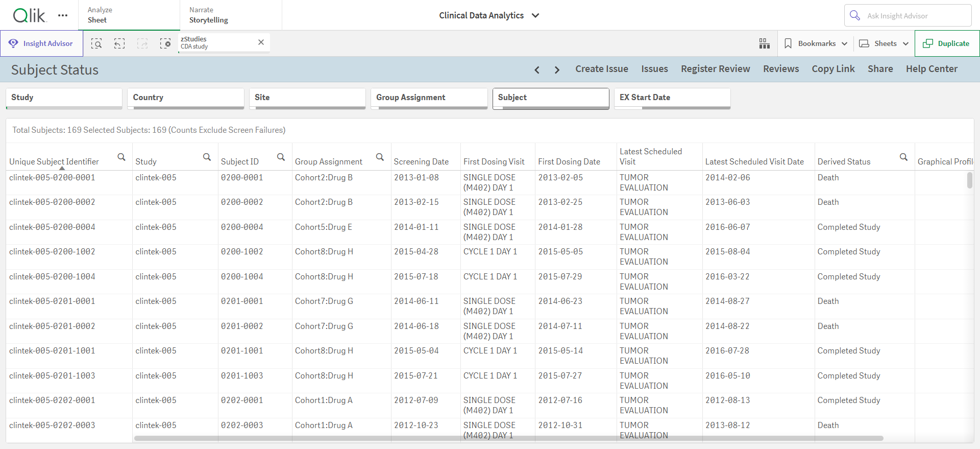Open Help Center
The width and height of the screenshot is (980, 449).
(932, 69)
